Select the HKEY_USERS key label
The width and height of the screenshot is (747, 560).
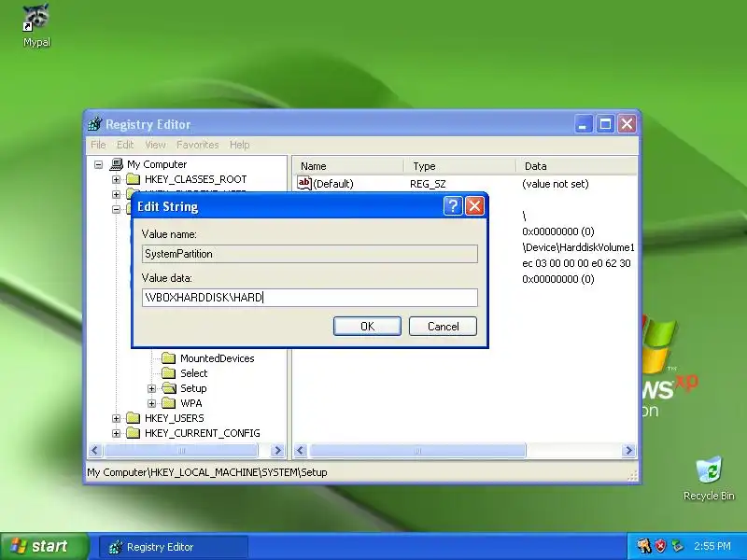175,418
